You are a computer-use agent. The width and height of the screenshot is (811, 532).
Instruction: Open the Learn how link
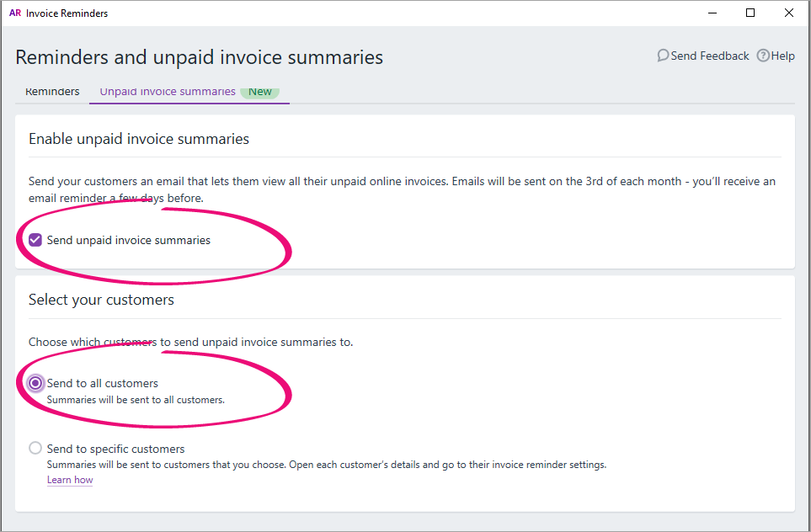(x=70, y=480)
